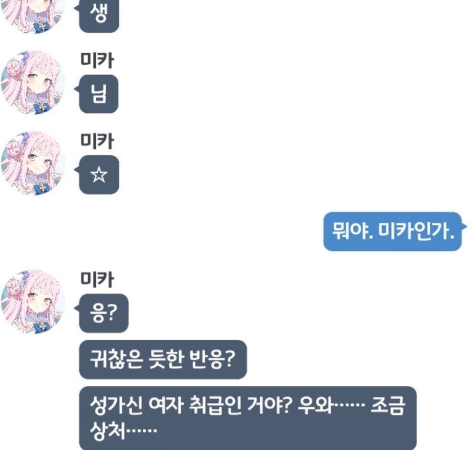Viewport: 476px width, 450px height.
Task: Click the 생 message bubble
Action: 99,16
